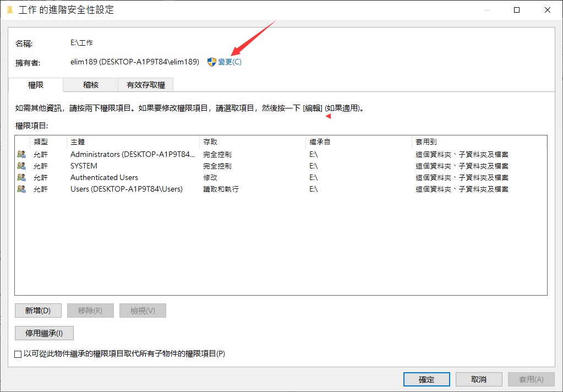Viewport: 563px width, 392px height.
Task: Click the 變更(C) owner link
Action: pyautogui.click(x=229, y=62)
